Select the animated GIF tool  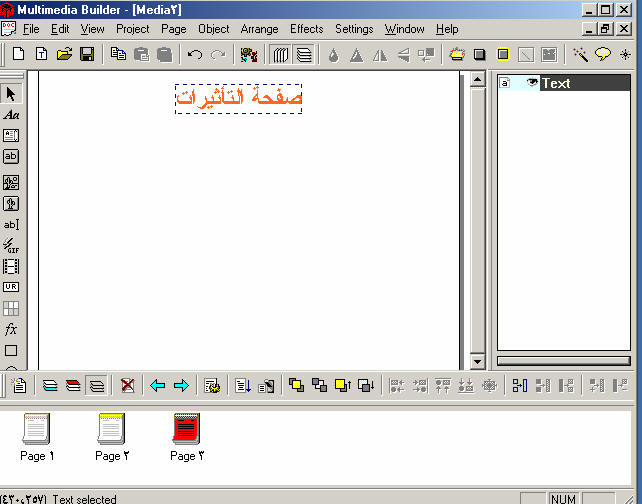(11, 245)
